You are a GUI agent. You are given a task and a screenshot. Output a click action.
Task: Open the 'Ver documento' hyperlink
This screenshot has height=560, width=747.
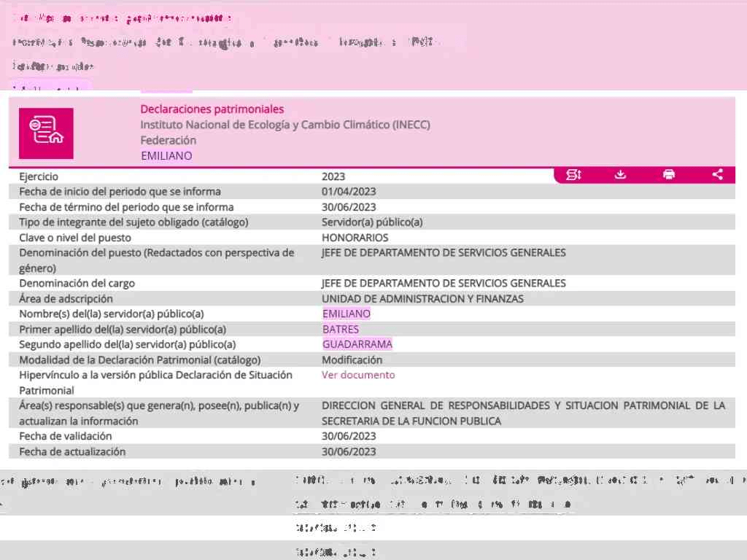358,375
